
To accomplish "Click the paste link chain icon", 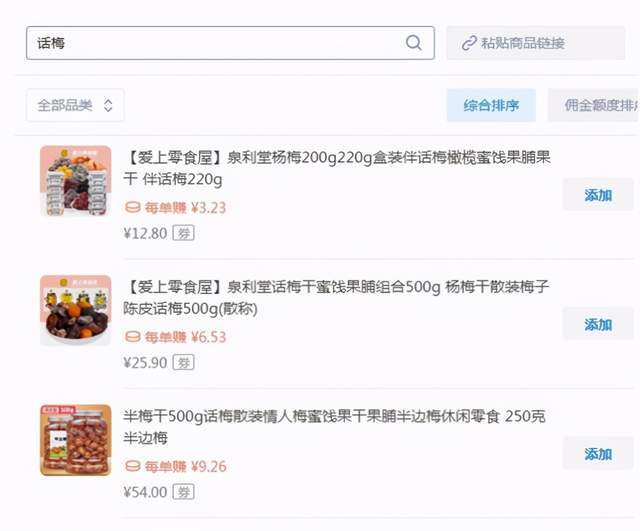I will point(469,43).
